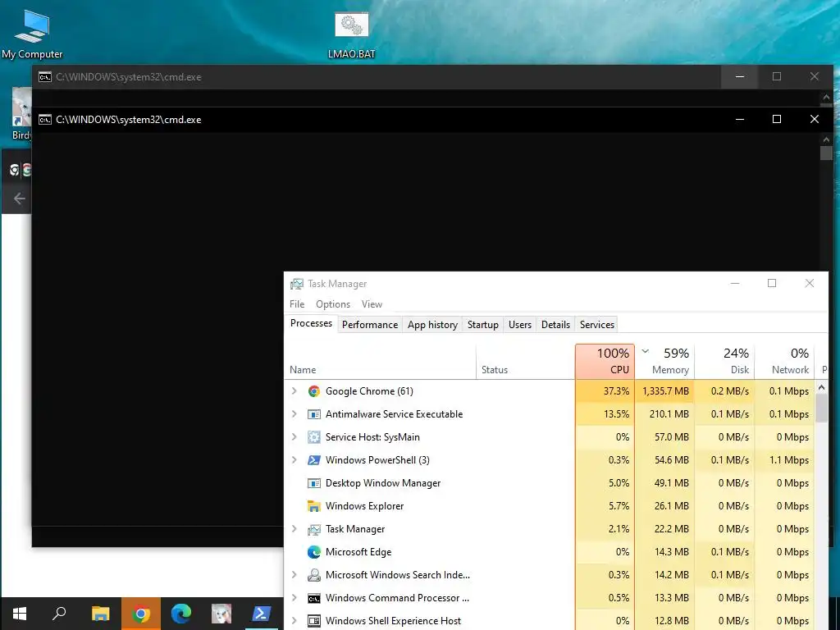Open the bird app taskbar icon

(221, 614)
